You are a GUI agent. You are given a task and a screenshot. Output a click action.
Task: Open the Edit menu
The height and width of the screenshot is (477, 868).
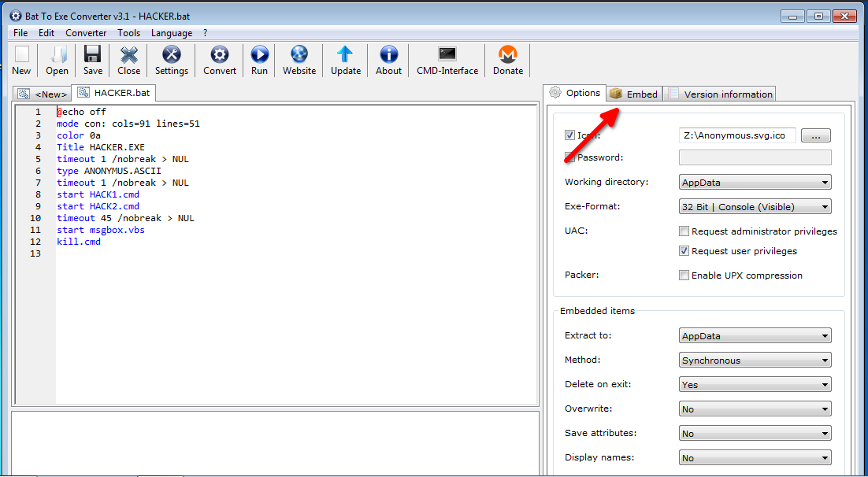click(46, 33)
